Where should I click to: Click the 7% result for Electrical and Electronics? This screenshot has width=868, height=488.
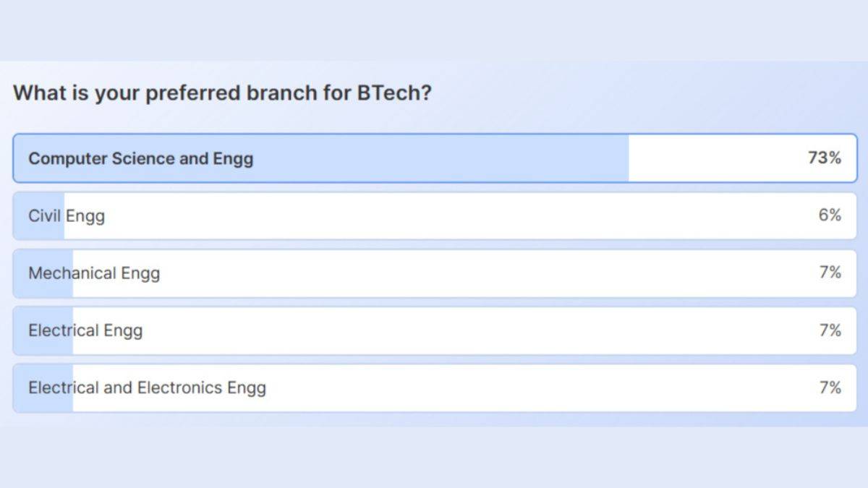point(830,388)
